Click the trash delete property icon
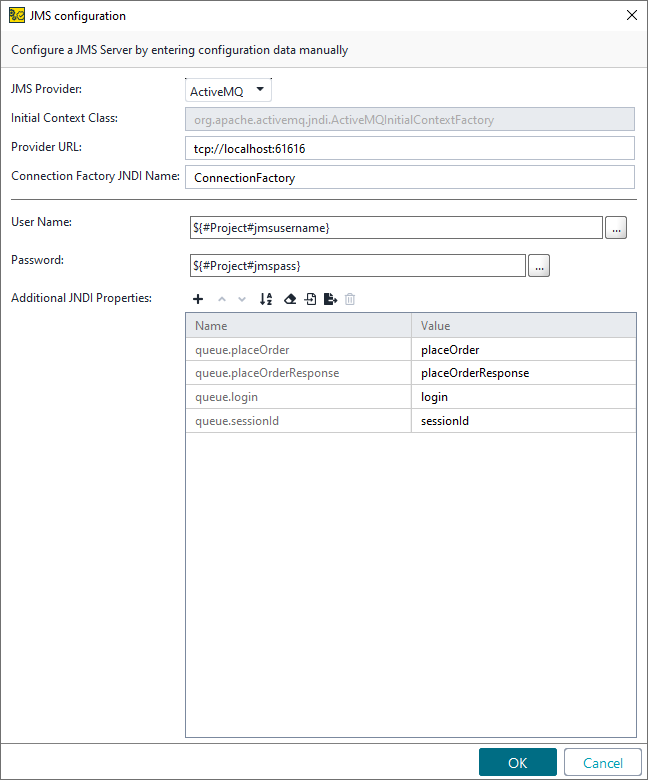Viewport: 648px width, 780px height. point(350,299)
